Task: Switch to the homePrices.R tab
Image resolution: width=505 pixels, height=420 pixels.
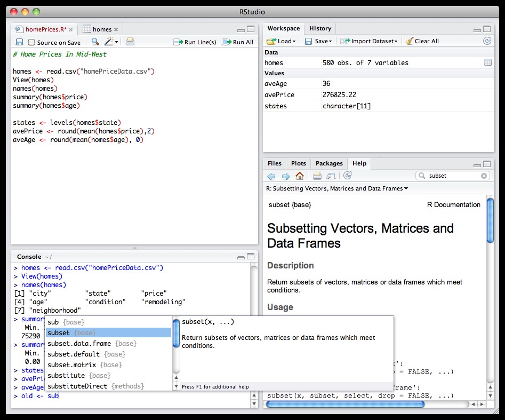Action: pyautogui.click(x=45, y=29)
